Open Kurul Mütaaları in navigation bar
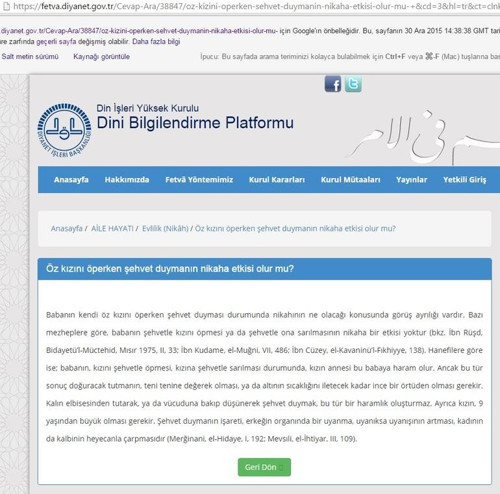The height and width of the screenshot is (494, 500). tap(350, 180)
